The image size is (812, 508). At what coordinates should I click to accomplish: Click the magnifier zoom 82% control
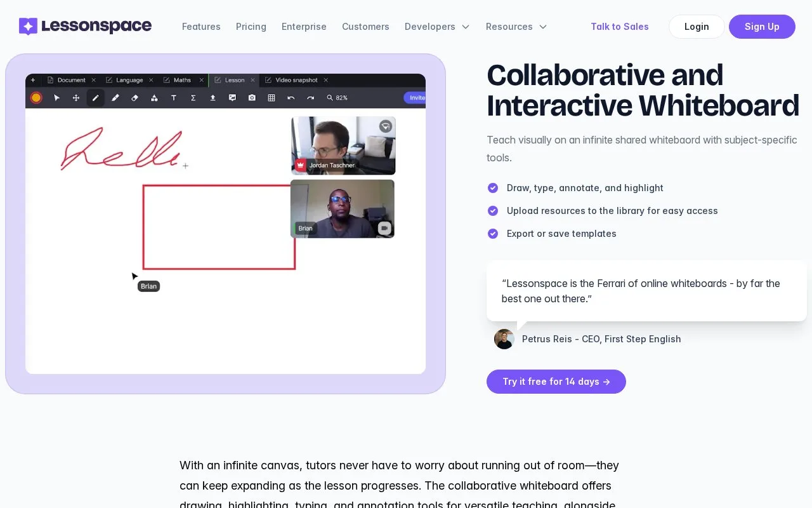click(337, 98)
